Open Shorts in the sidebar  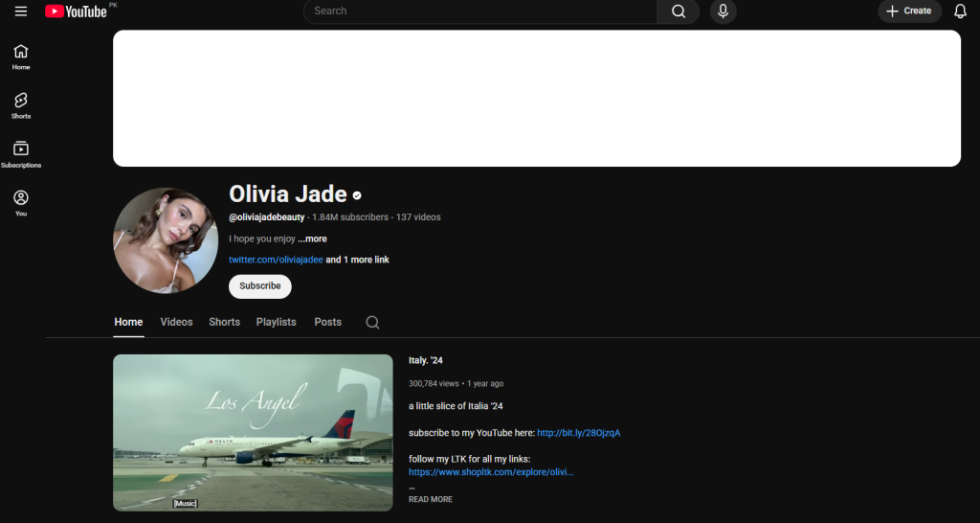[21, 105]
